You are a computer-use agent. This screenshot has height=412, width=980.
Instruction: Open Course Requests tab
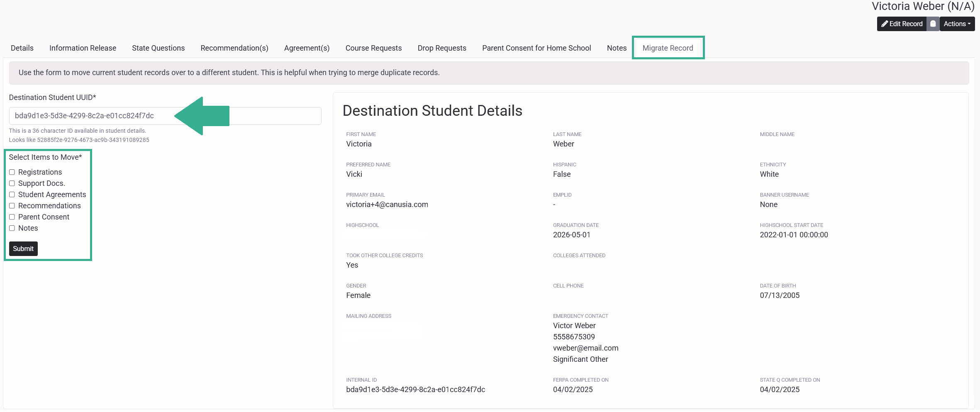pos(373,48)
